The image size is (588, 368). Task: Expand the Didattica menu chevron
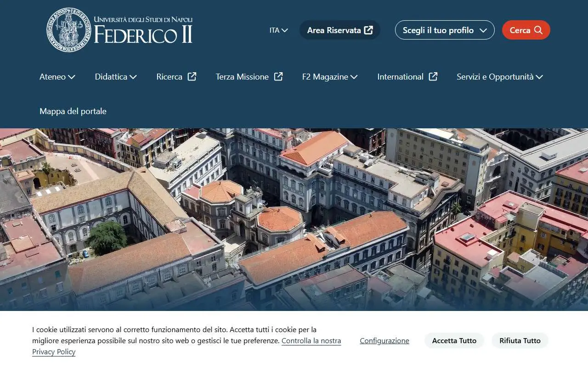click(133, 77)
